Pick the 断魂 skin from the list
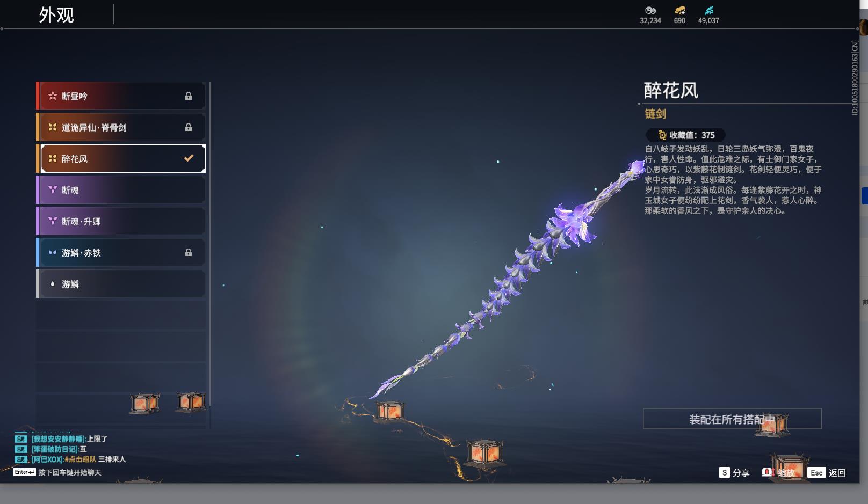The image size is (868, 504). click(121, 190)
